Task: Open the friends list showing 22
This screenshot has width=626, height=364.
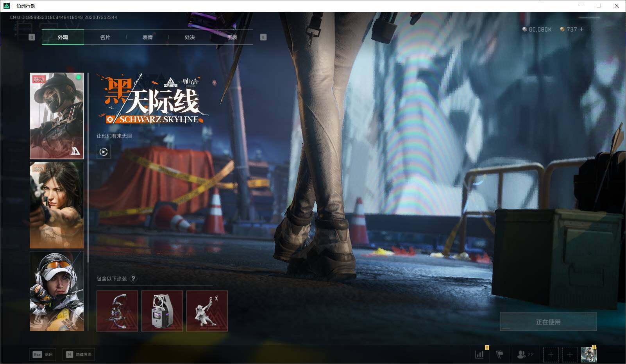Action: click(525, 354)
